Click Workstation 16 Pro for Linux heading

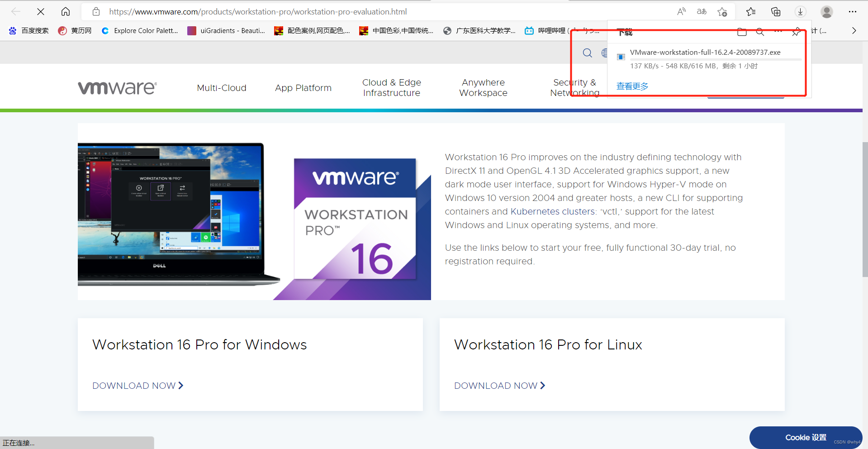[x=548, y=345]
